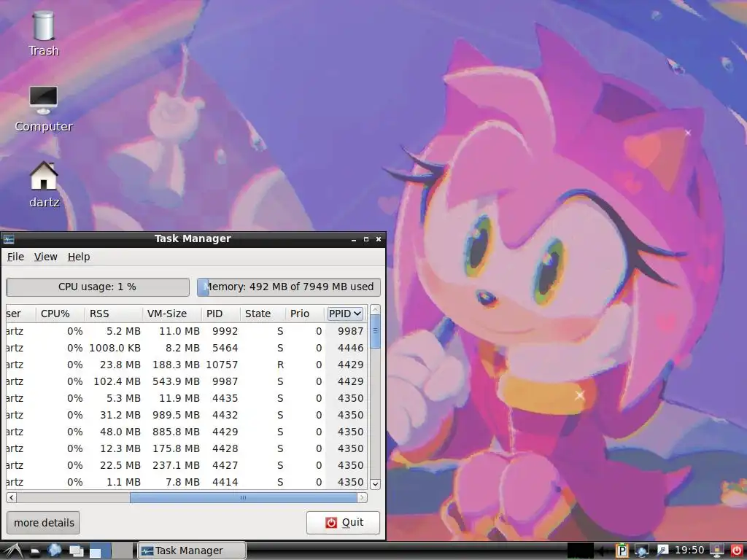
Task: Click the Quit button
Action: click(x=343, y=522)
